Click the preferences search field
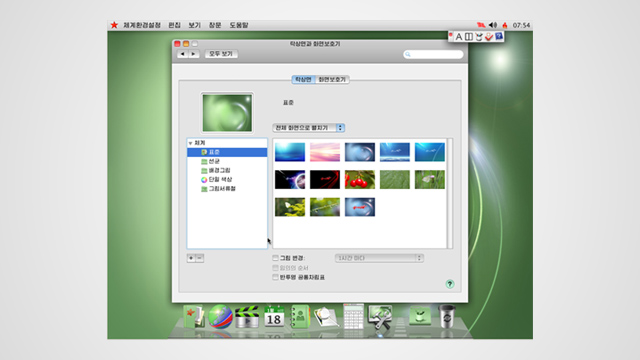 (x=433, y=54)
